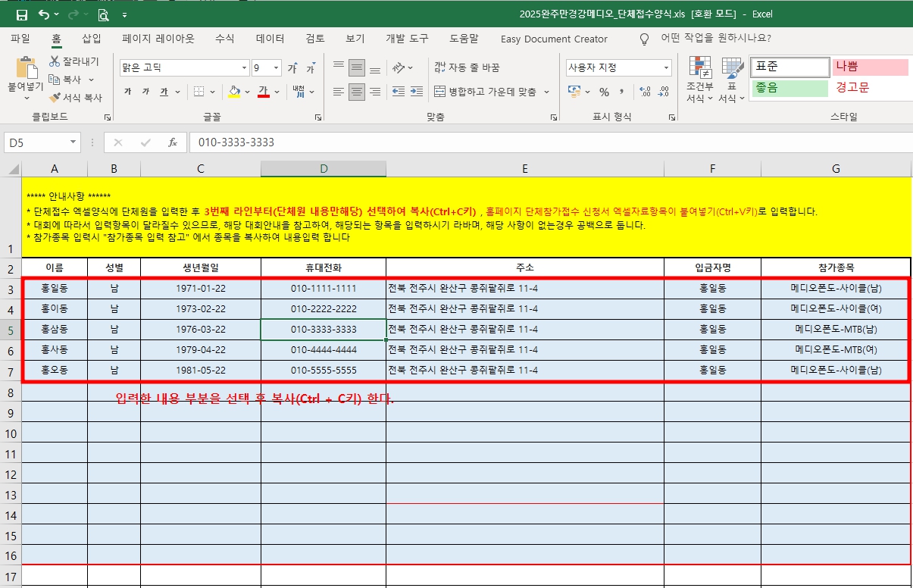Click the percent style icon

coord(604,92)
